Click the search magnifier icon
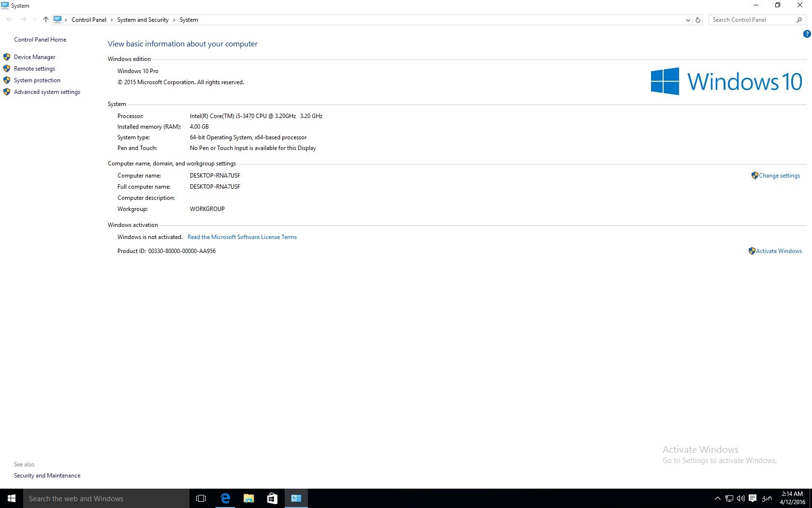812x508 pixels. (799, 20)
